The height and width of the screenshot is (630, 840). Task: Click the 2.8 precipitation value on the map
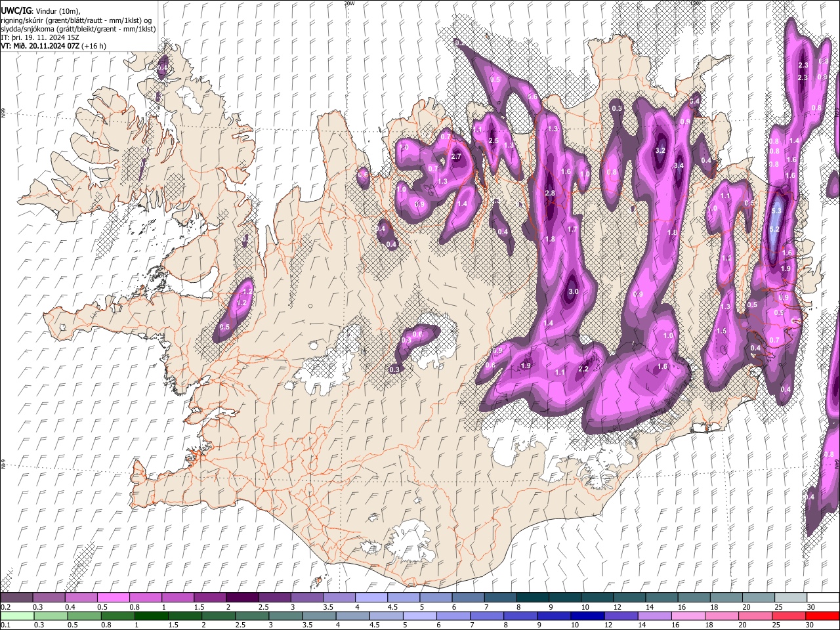pyautogui.click(x=550, y=193)
